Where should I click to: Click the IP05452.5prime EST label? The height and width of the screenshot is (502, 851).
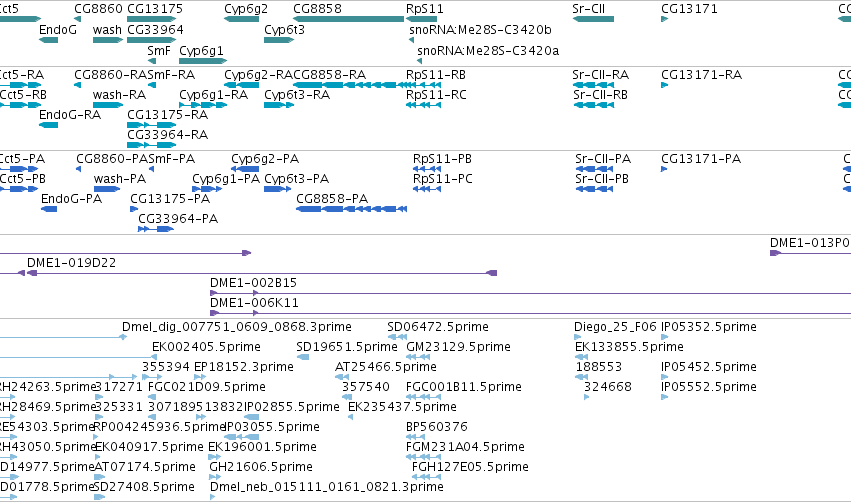click(709, 367)
